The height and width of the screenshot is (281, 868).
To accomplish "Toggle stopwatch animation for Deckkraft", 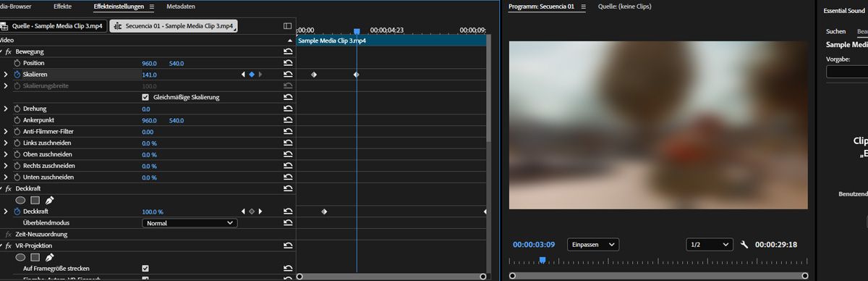I will [x=18, y=211].
